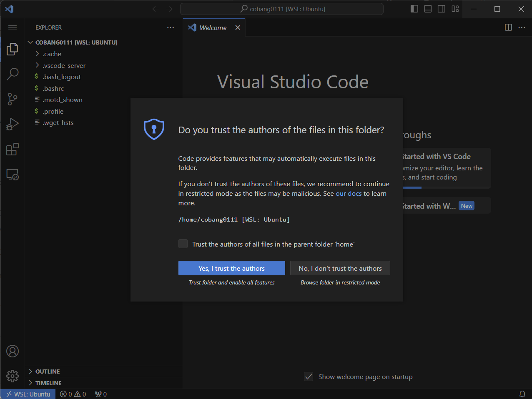Open the Manage gear icon
Viewport: 532px width, 399px height.
[x=13, y=376]
